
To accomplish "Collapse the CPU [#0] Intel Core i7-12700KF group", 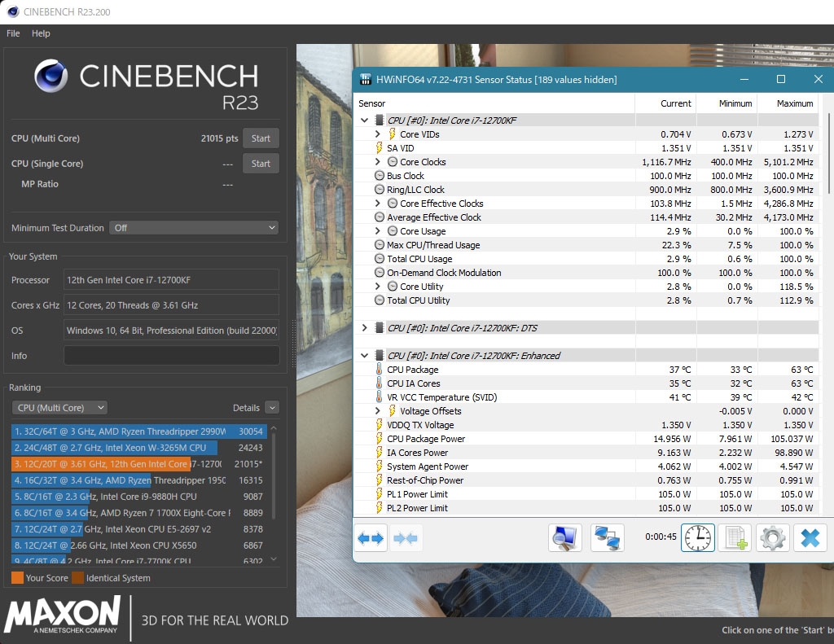I will [364, 120].
